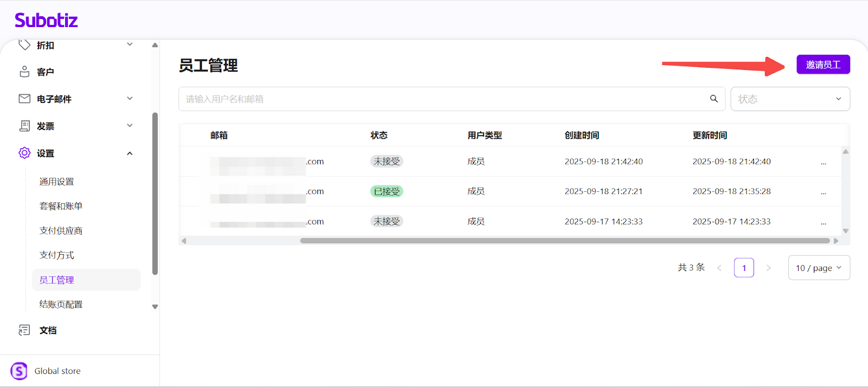
Task: Click the search magnifier icon
Action: [x=714, y=99]
